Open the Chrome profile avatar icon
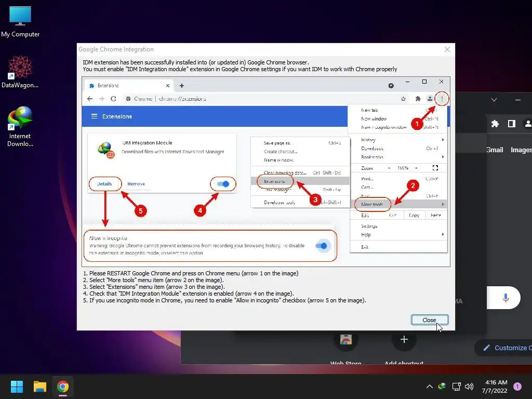532x399 pixels. [528, 124]
